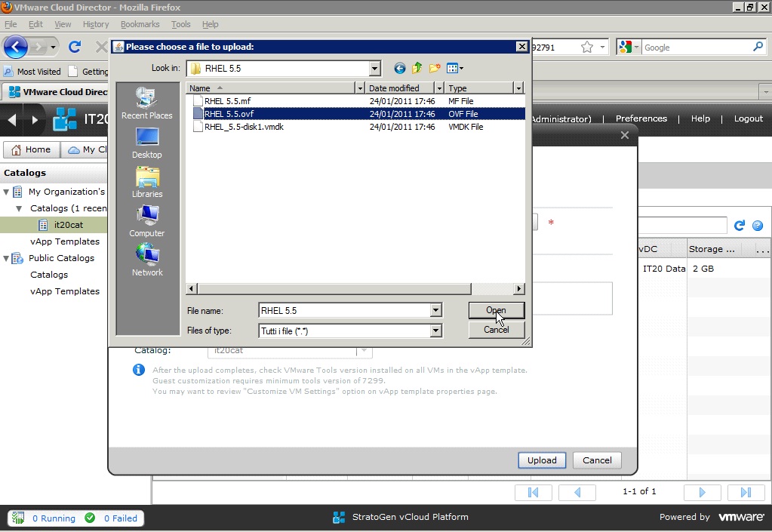Switch to the Home tab
This screenshot has width=772, height=532.
click(x=32, y=149)
